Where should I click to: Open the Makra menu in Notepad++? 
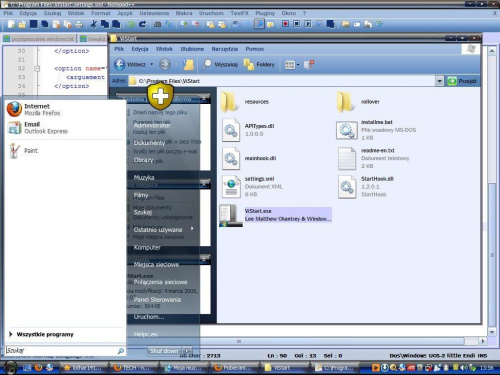click(x=184, y=13)
